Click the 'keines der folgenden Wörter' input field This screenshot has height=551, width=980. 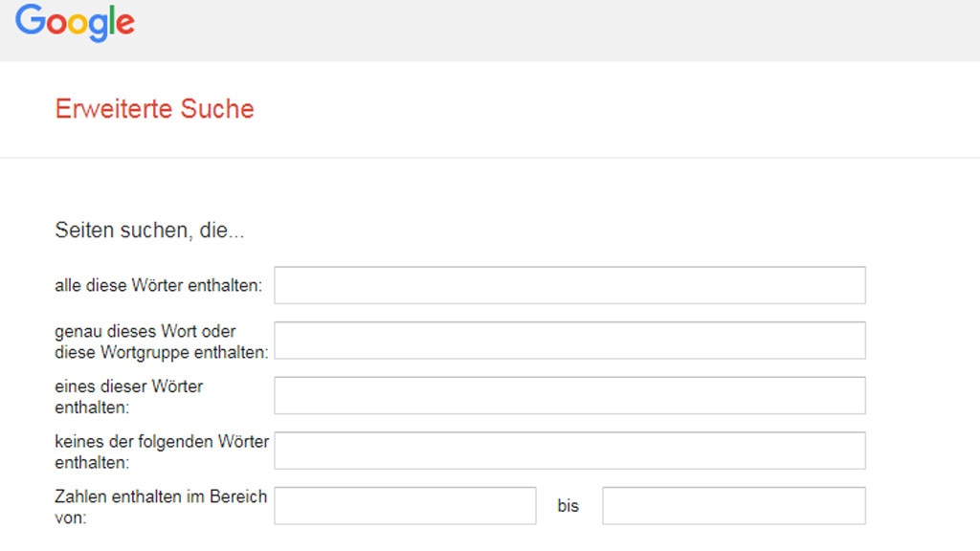pyautogui.click(x=569, y=451)
